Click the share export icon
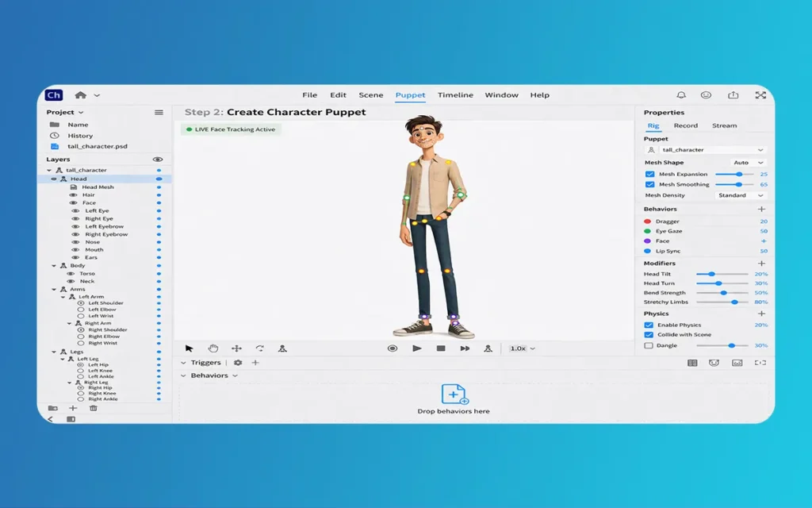Viewport: 812px width, 508px height. (x=733, y=95)
